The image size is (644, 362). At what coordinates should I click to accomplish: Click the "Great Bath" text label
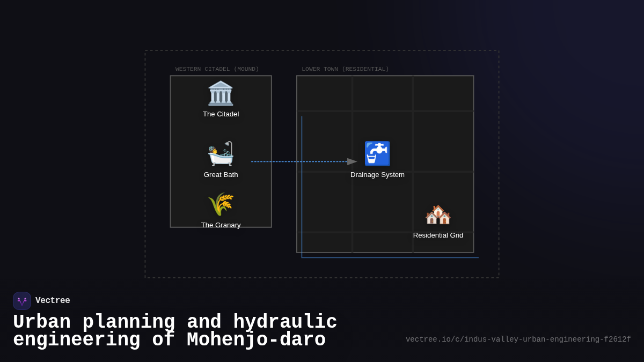(x=221, y=175)
